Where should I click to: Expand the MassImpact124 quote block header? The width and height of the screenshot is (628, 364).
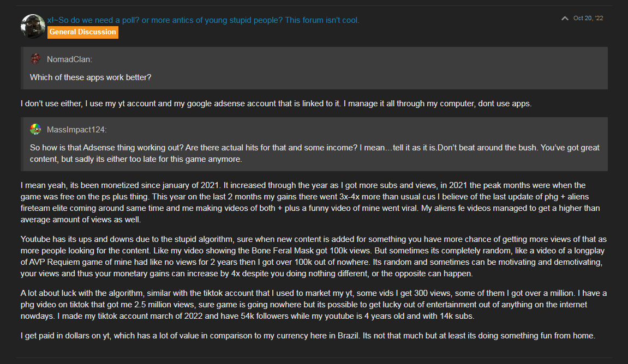[315, 130]
